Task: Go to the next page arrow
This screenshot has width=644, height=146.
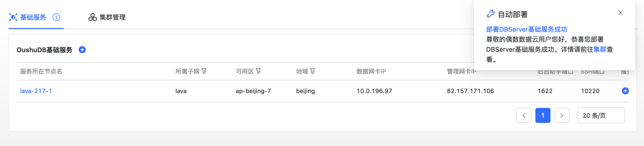Action: [x=562, y=115]
